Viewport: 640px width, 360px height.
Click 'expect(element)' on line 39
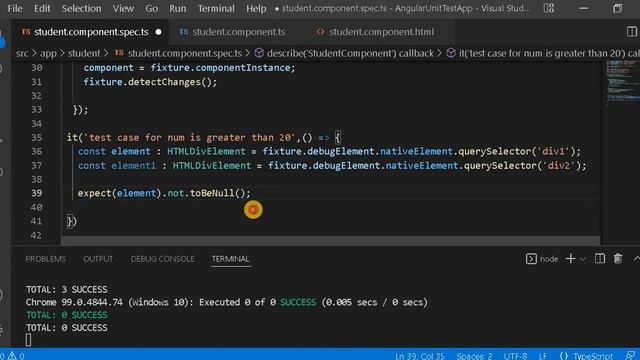[x=120, y=193]
